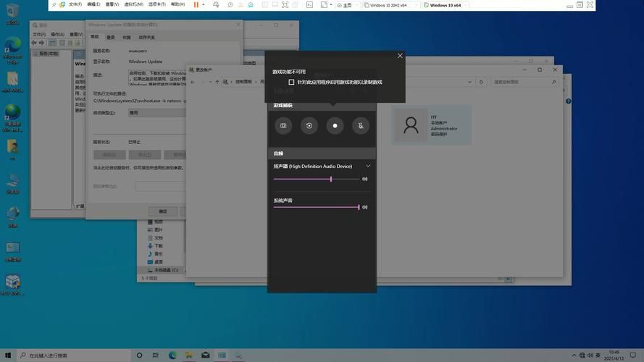This screenshot has width=644, height=362.
Task: Click the taskbar search box
Action: tap(74, 355)
